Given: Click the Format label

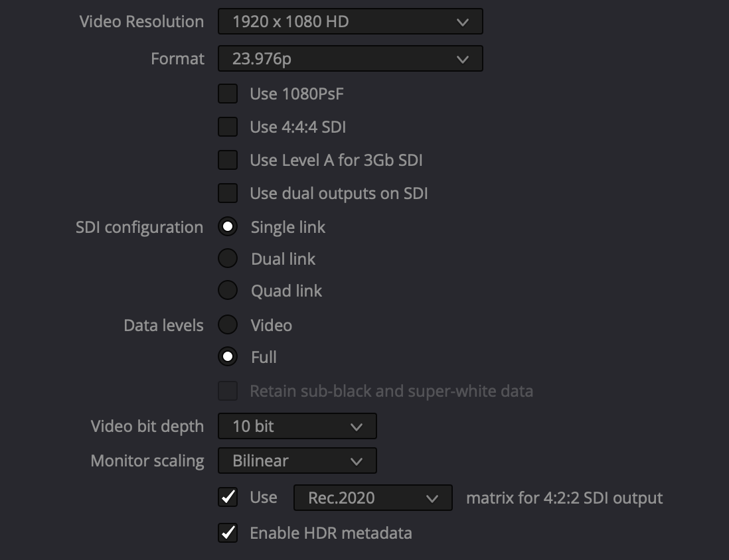Looking at the screenshot, I should pyautogui.click(x=177, y=58).
